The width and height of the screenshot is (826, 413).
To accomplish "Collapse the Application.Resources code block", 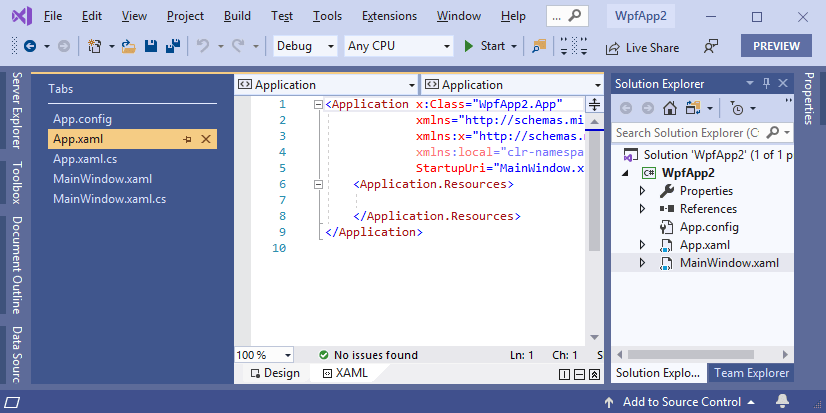I will point(318,184).
